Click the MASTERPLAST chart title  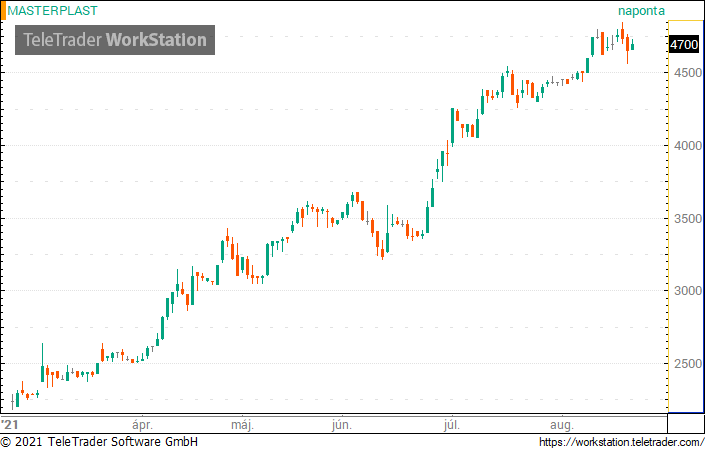[52, 10]
